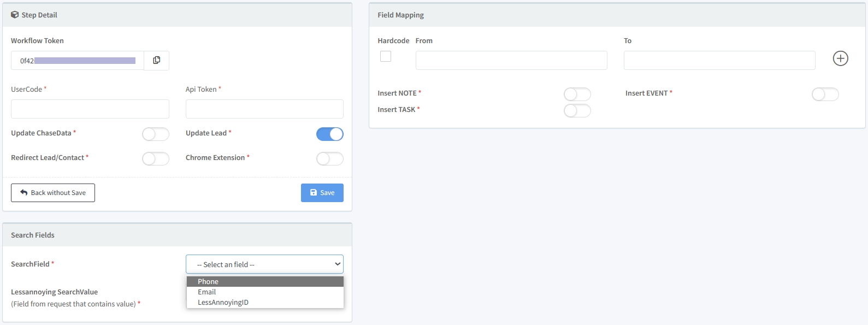
Task: Enable the Chrome Extension toggle
Action: (x=330, y=159)
